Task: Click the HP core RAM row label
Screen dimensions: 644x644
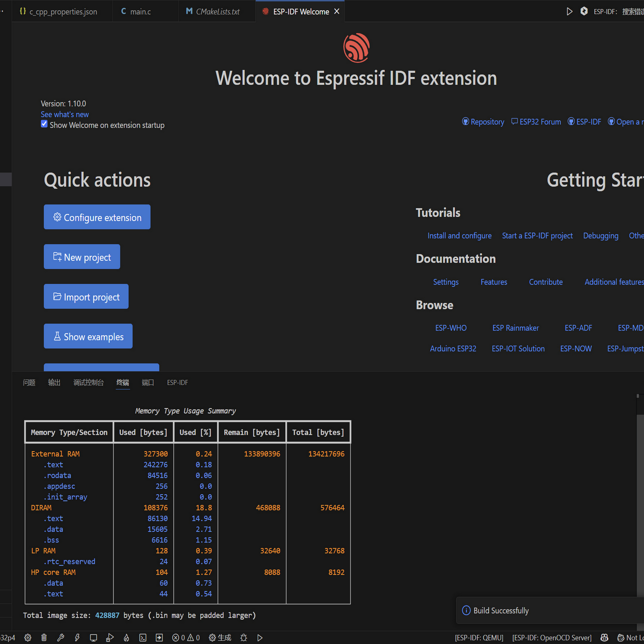Action: [x=53, y=572]
